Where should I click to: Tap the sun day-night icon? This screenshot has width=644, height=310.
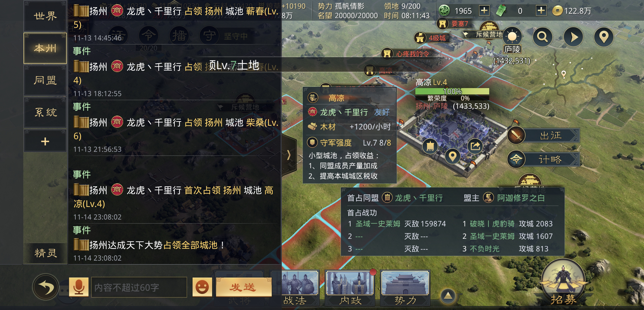point(512,36)
